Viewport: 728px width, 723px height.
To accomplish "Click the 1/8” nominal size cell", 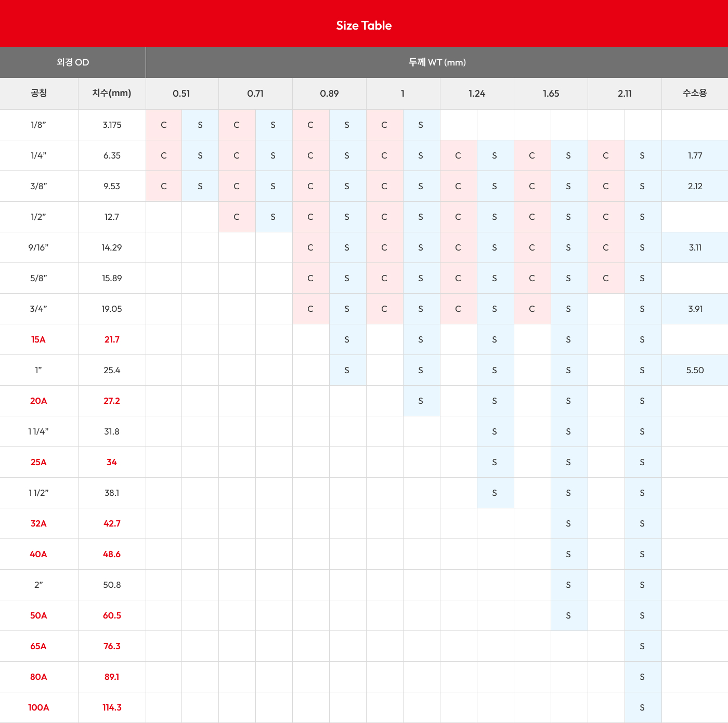I will point(38,125).
